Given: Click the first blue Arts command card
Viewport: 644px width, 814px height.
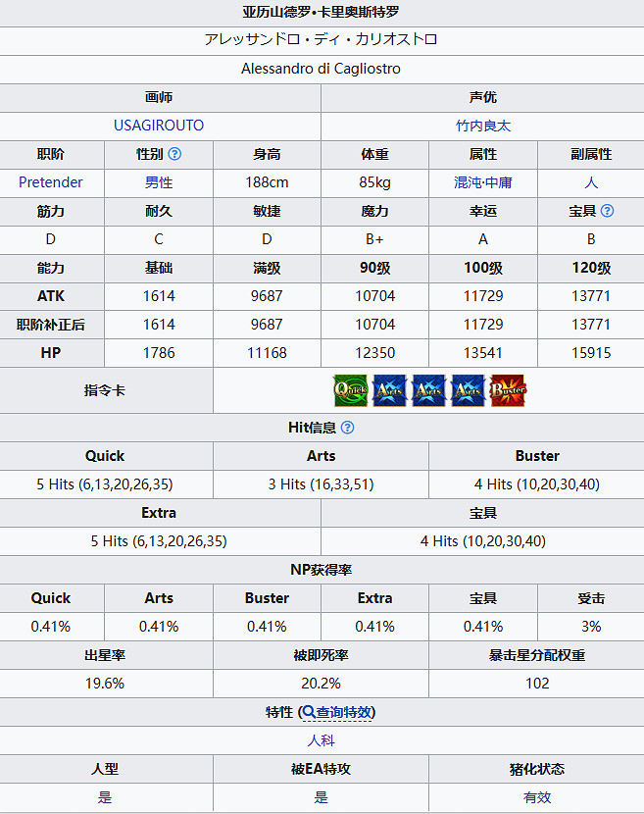Looking at the screenshot, I should 389,390.
